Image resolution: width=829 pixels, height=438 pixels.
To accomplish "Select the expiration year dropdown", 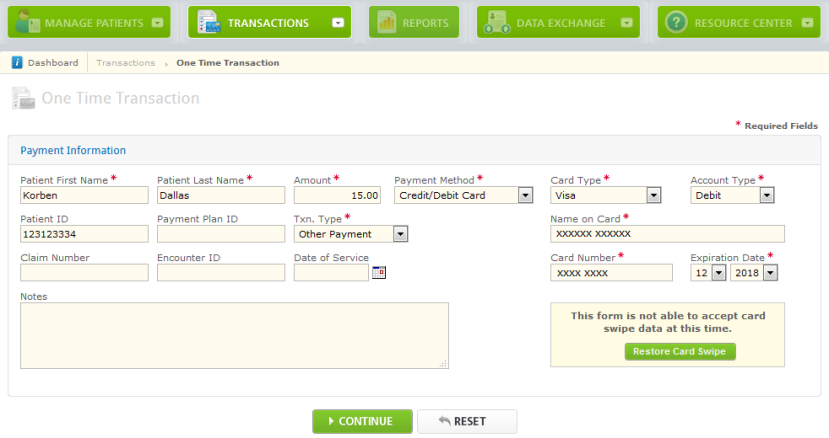I will (x=771, y=272).
